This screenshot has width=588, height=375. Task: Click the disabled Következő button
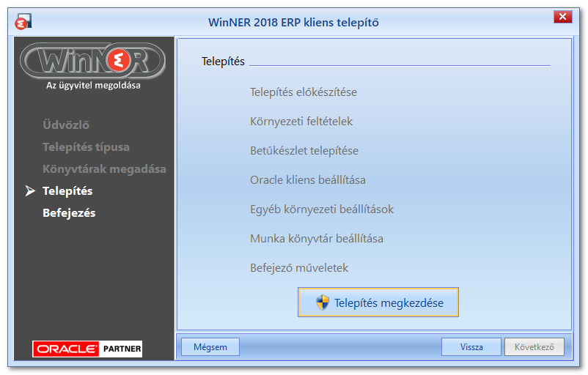tap(534, 347)
